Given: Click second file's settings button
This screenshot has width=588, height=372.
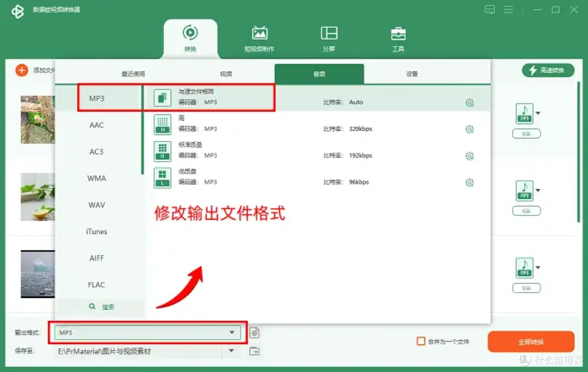Looking at the screenshot, I should coord(526,211).
